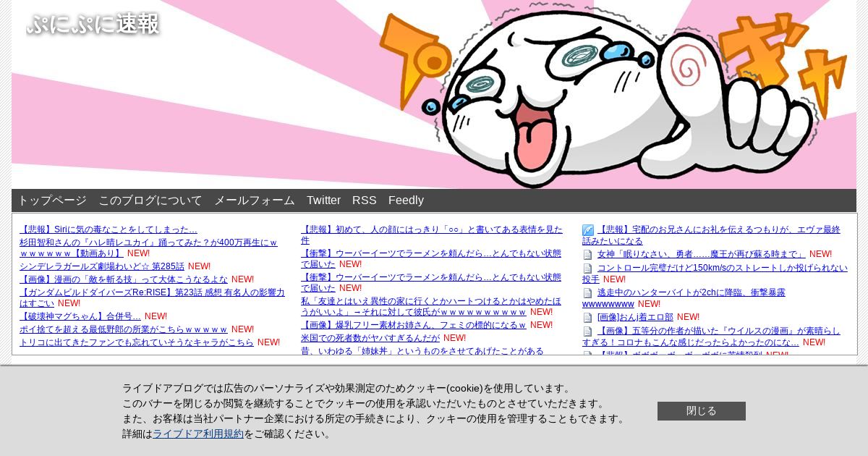Click the document icon beside 【画像】五等分の作者

click(x=587, y=332)
